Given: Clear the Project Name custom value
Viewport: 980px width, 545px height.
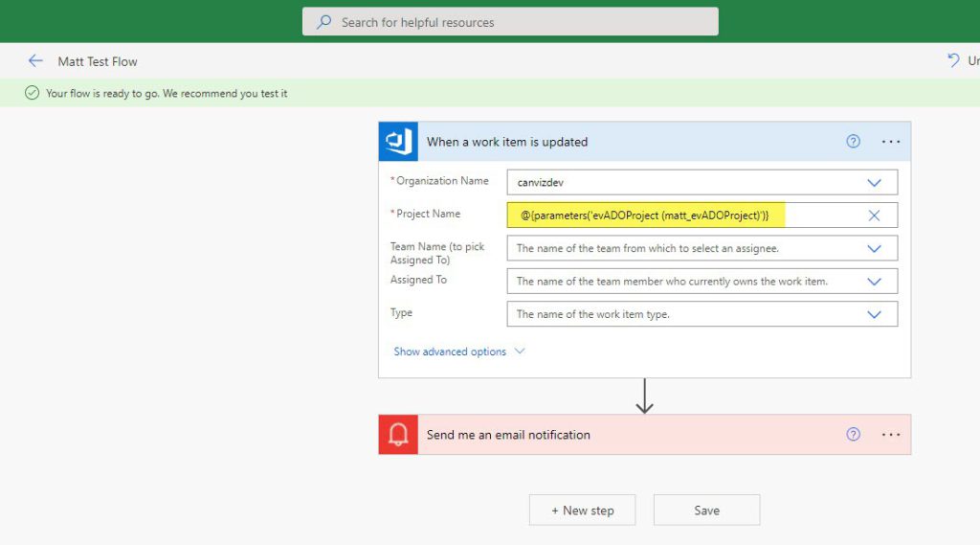Looking at the screenshot, I should point(874,216).
